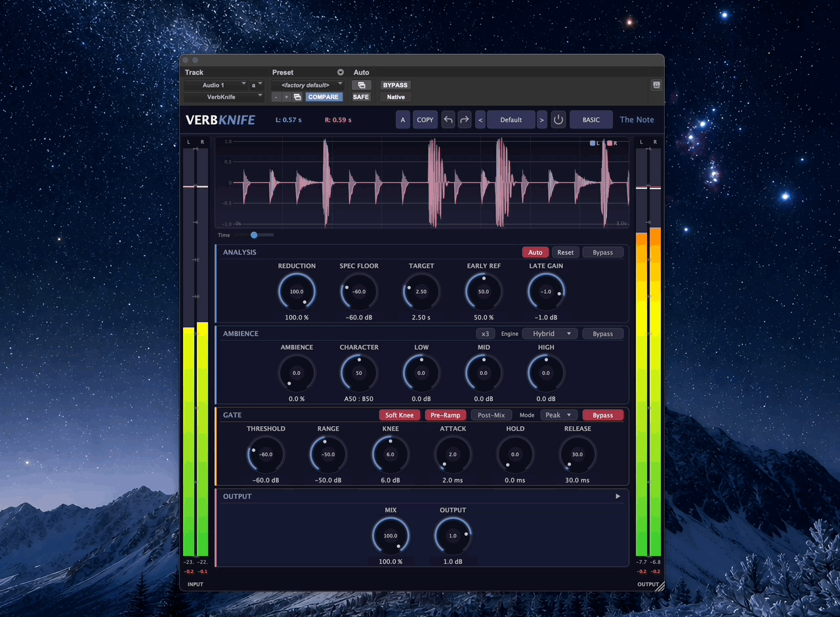Open the Auto automation window icon
Screen dimensions: 840x617
coord(362,85)
